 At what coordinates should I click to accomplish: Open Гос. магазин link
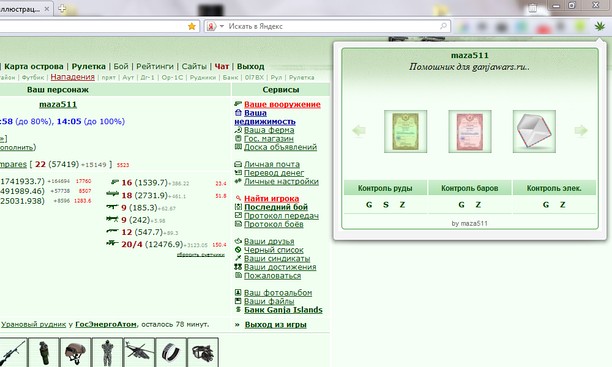269,139
